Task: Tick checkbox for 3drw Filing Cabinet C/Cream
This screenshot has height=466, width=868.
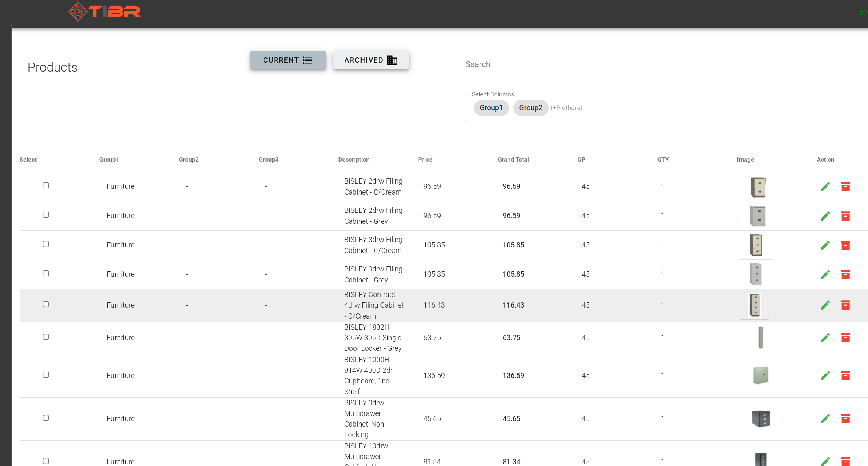Action: coord(46,244)
